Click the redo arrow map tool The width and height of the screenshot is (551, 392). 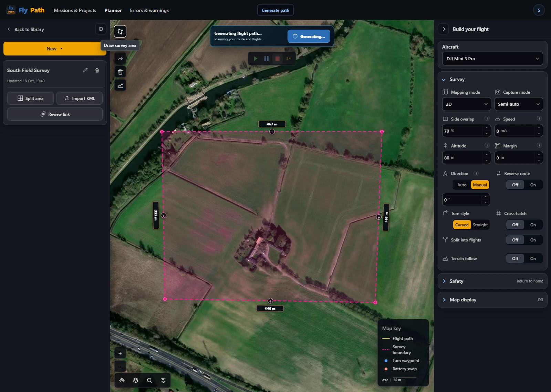pos(120,59)
